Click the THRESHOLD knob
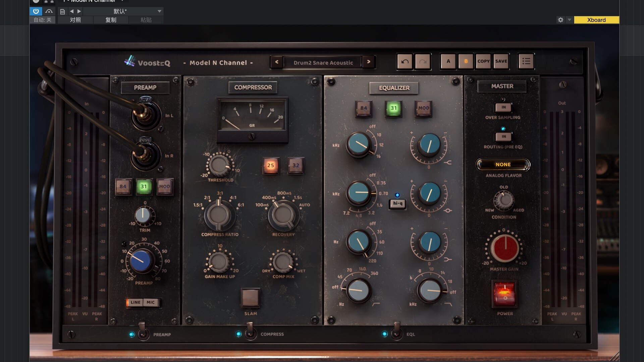Screen dimensions: 644x362 coord(220,165)
